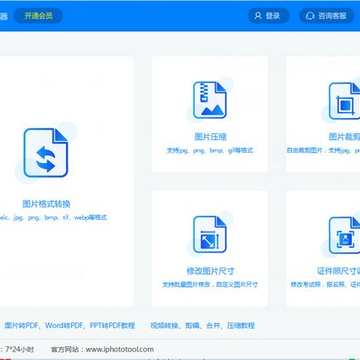Visit the www.iphototool.com website link
Screen dimensions: 360x360
[x=120, y=349]
